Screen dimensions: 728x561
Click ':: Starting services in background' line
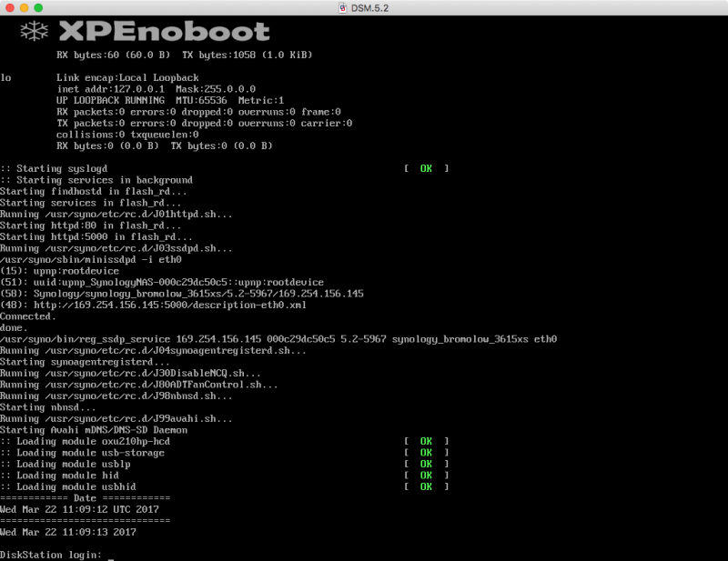click(96, 180)
